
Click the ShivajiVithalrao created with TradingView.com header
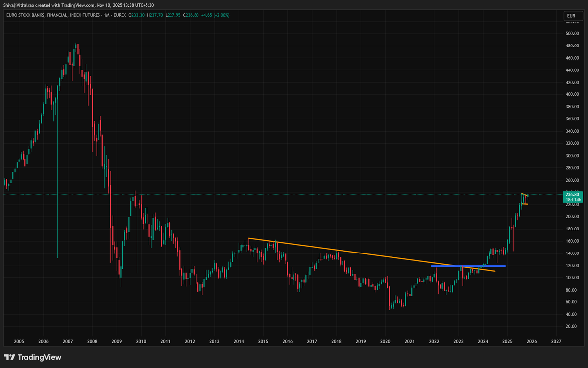79,5
